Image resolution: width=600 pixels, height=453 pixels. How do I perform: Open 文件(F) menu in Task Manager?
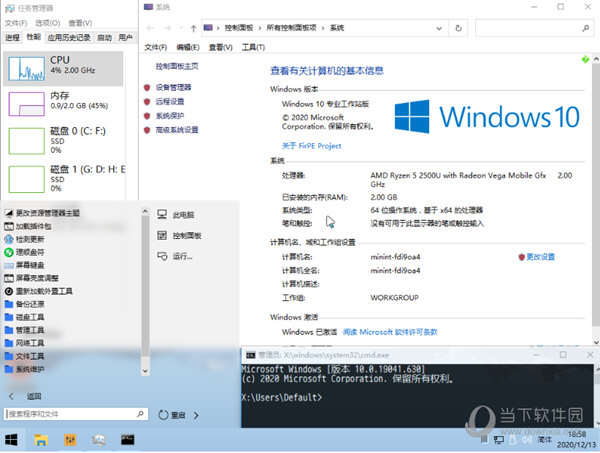point(16,23)
